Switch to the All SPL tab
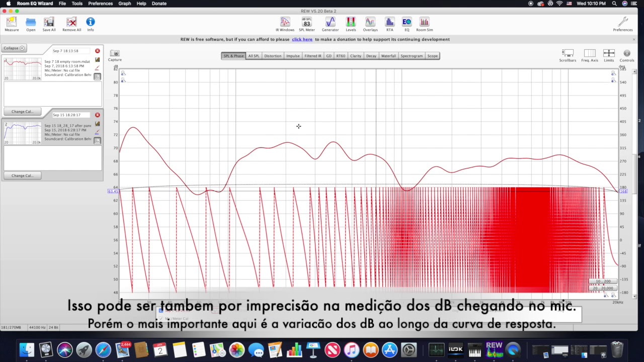 (x=254, y=56)
